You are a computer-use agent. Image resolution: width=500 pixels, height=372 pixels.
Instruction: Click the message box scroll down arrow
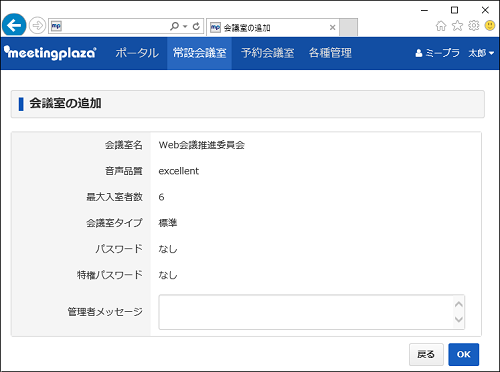coord(459,319)
